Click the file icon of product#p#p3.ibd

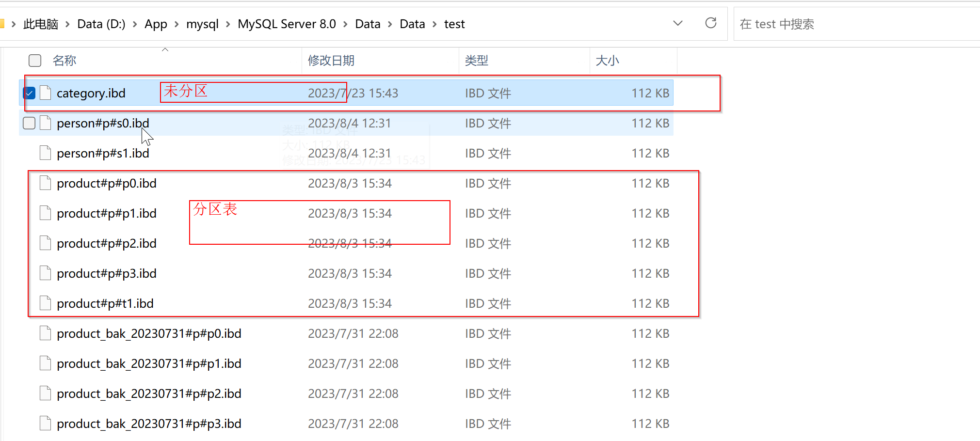tap(45, 273)
